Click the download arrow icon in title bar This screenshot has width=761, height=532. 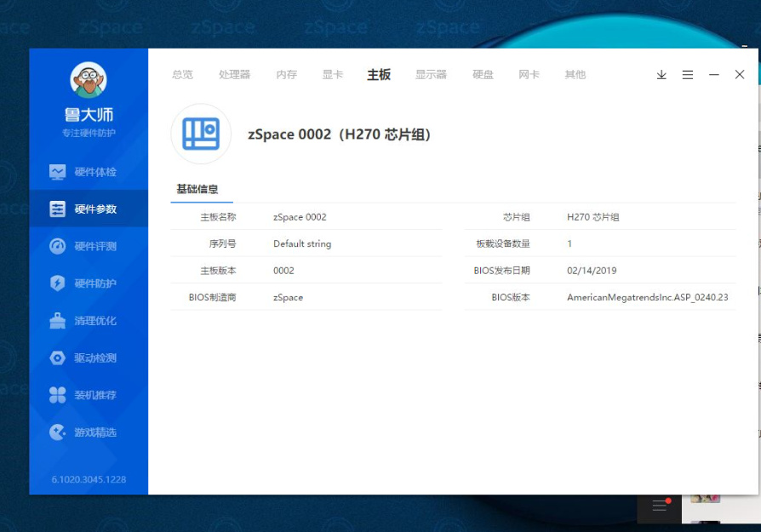coord(661,75)
